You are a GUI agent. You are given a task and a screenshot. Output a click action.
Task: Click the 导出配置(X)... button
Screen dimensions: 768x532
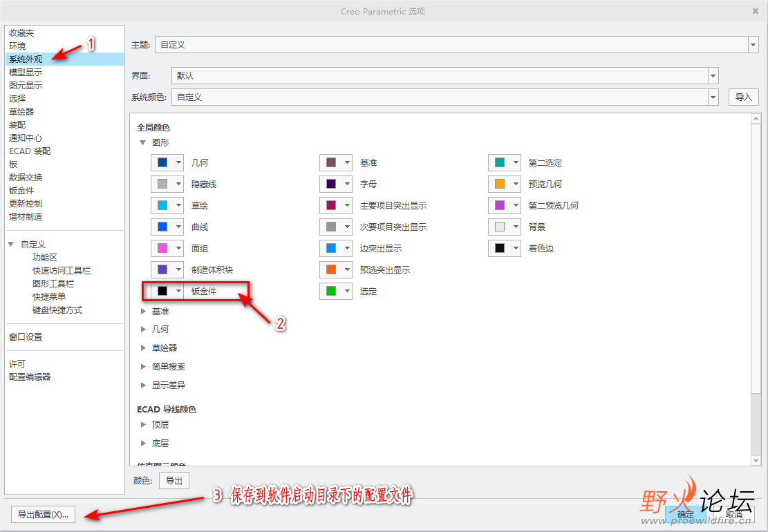tap(43, 514)
